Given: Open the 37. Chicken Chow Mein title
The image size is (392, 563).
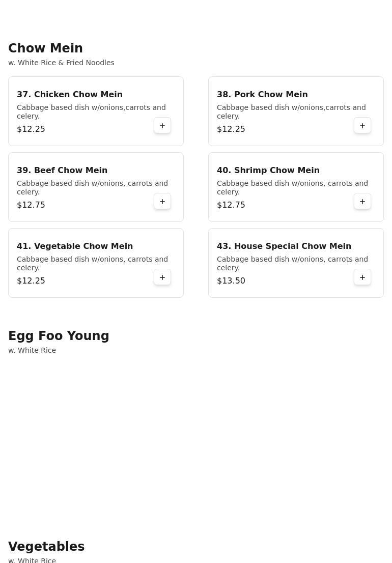Looking at the screenshot, I should click(x=70, y=95).
